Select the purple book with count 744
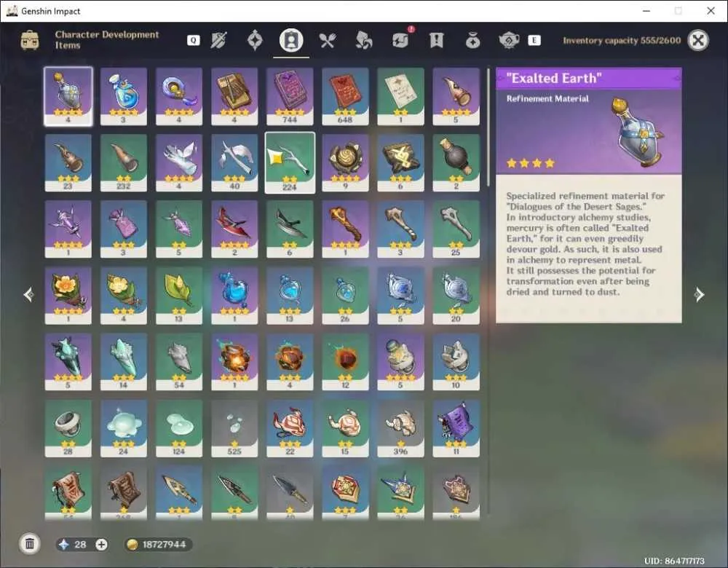 (290, 96)
